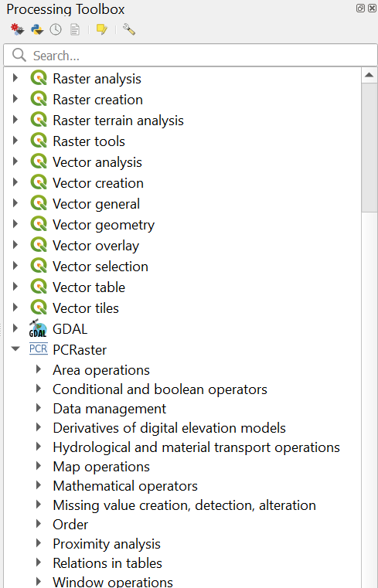This screenshot has height=588, width=378.
Task: Click the scrollbar up arrow
Action: (x=369, y=75)
